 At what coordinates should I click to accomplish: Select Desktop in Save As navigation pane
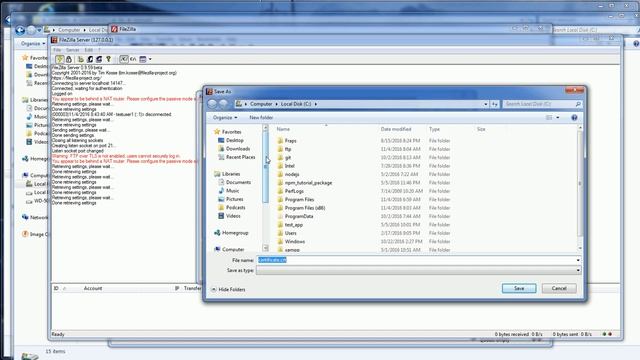[235, 140]
